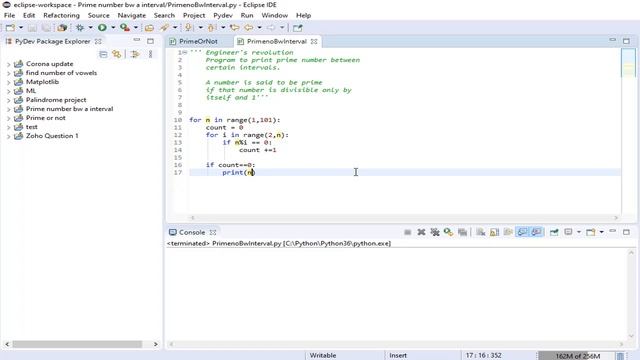The height and width of the screenshot is (360, 640).
Task: Open the Pydev menu
Action: 223,15
